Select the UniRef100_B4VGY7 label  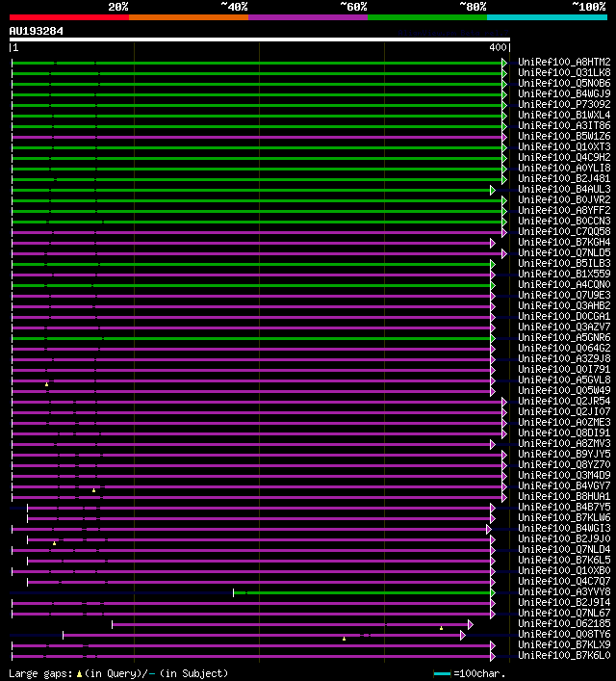tap(564, 485)
